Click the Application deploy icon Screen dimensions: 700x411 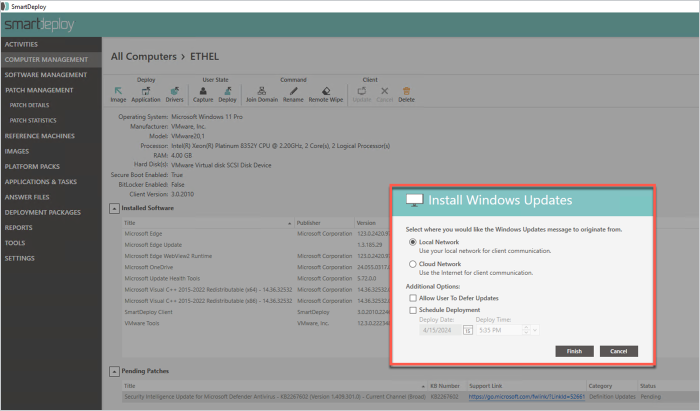[x=146, y=91]
